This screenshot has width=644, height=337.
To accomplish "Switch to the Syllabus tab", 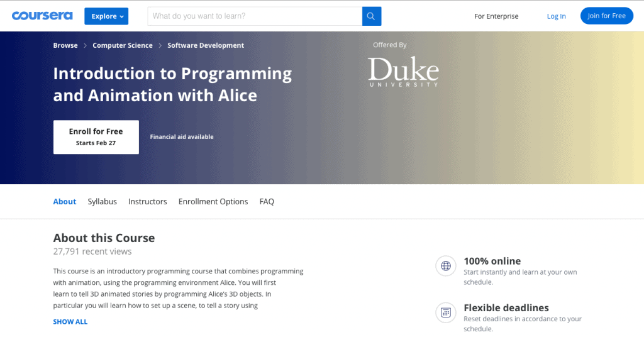I will [x=103, y=202].
